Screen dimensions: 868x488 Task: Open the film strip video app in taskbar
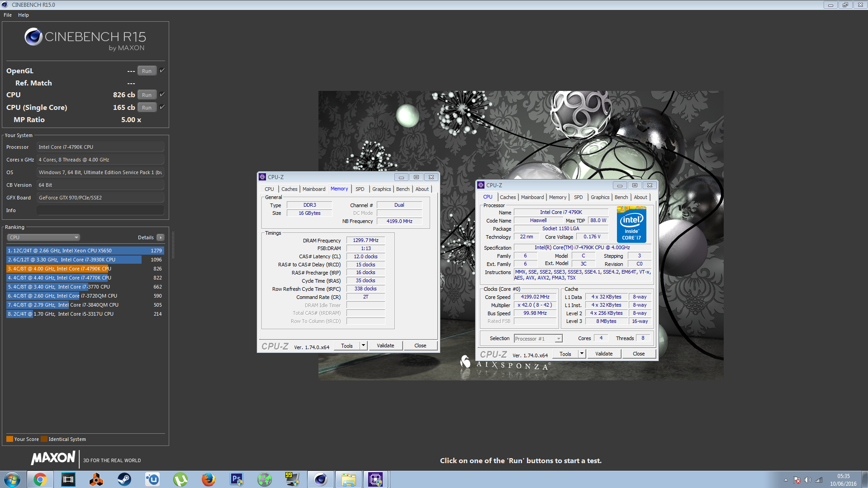pyautogui.click(x=68, y=479)
